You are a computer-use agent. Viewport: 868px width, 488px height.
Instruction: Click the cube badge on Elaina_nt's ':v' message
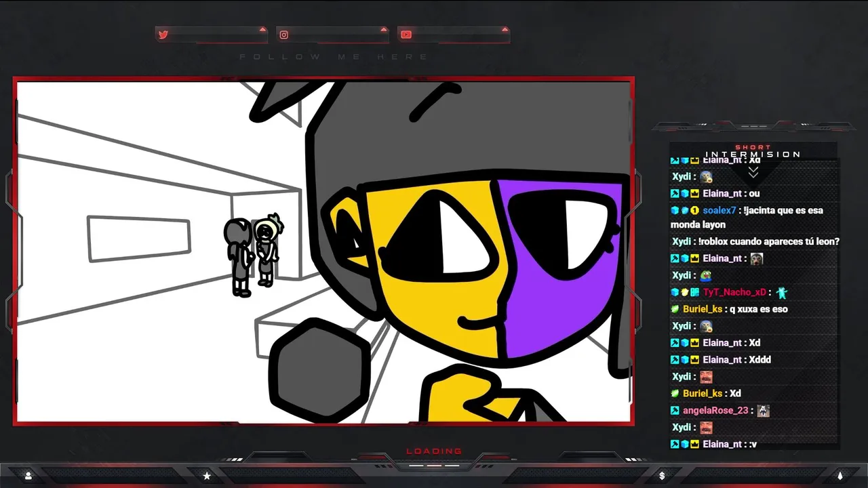(x=685, y=445)
